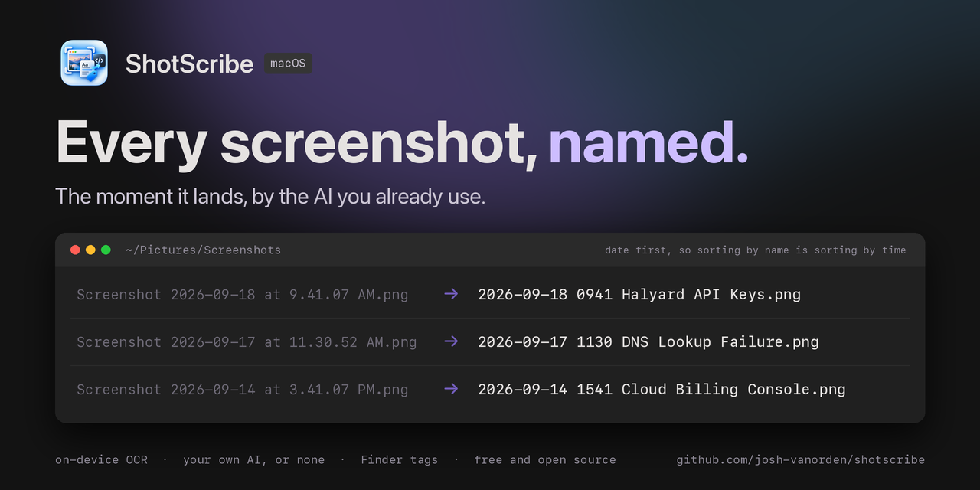Click the ShotScribe app icon
Viewport: 980px width, 490px height.
(x=84, y=63)
